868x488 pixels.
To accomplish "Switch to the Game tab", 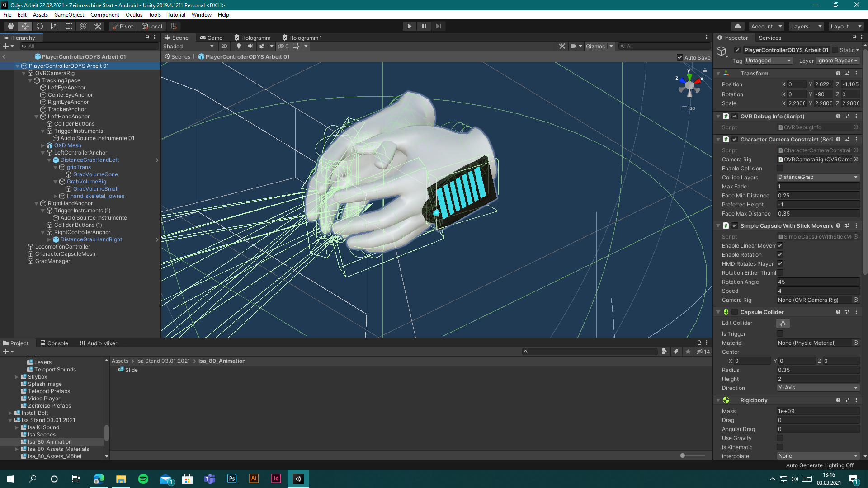I will [x=211, y=38].
